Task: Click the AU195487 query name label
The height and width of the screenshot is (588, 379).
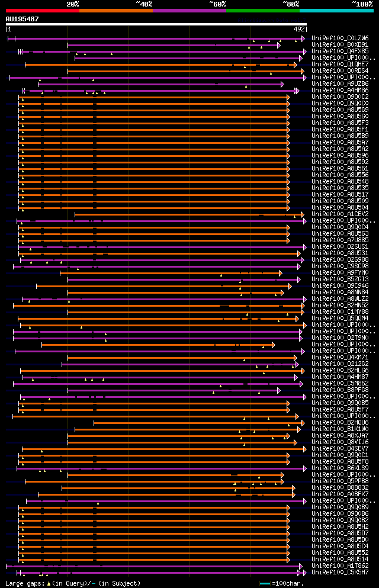Action: pos(22,19)
